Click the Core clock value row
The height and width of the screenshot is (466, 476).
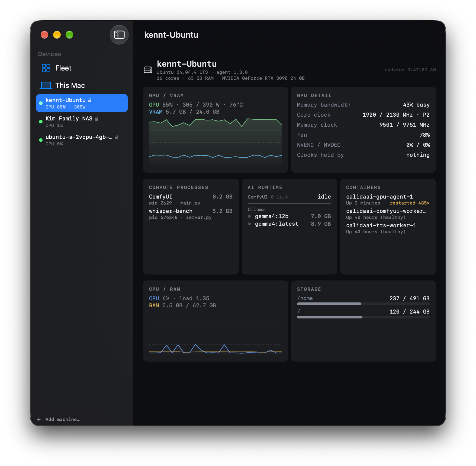363,115
